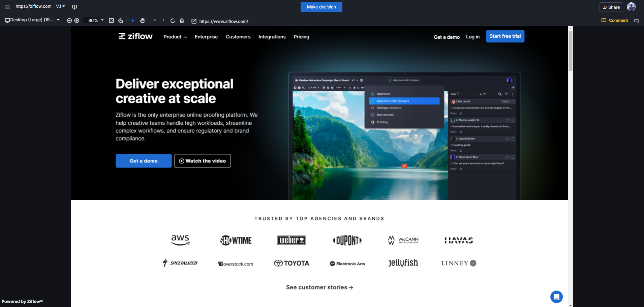The width and height of the screenshot is (644, 307).
Task: Open the hamburger menu in the top-left
Action: [x=7, y=7]
